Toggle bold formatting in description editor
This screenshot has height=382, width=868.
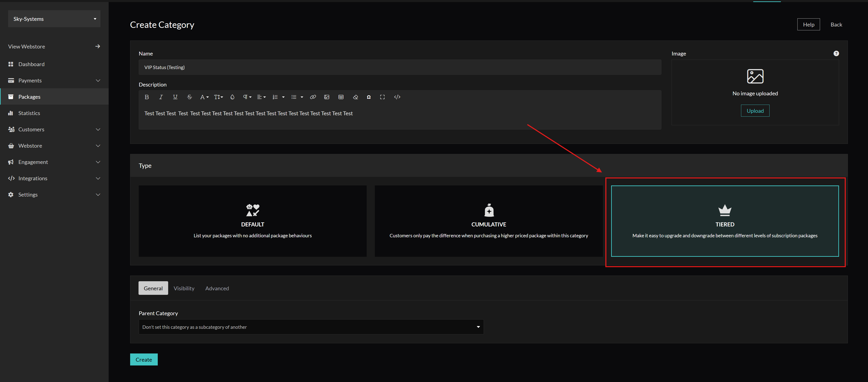click(147, 97)
